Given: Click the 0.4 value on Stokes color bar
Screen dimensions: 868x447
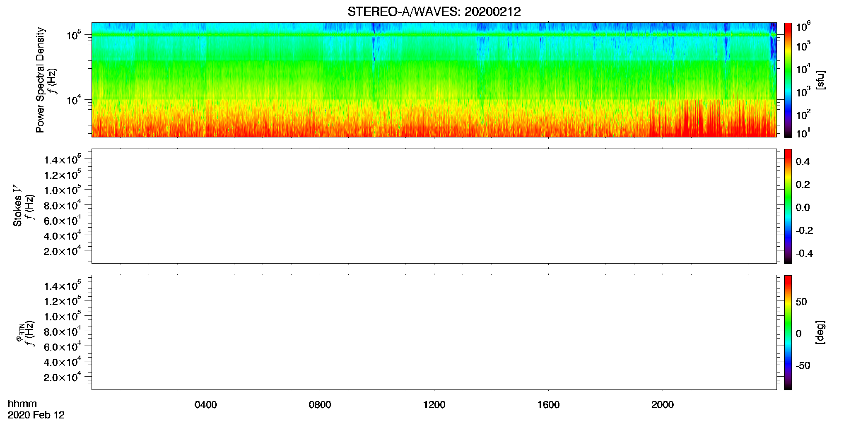Looking at the screenshot, I should pos(803,162).
